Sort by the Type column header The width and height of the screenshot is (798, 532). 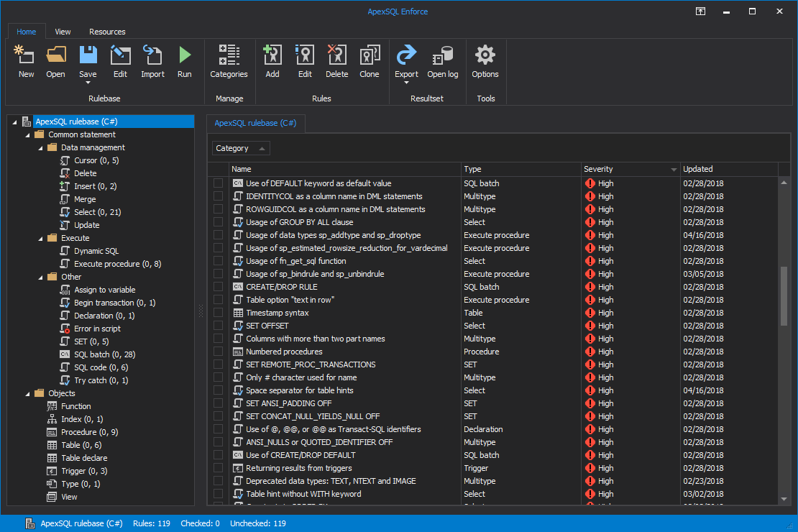click(x=520, y=169)
